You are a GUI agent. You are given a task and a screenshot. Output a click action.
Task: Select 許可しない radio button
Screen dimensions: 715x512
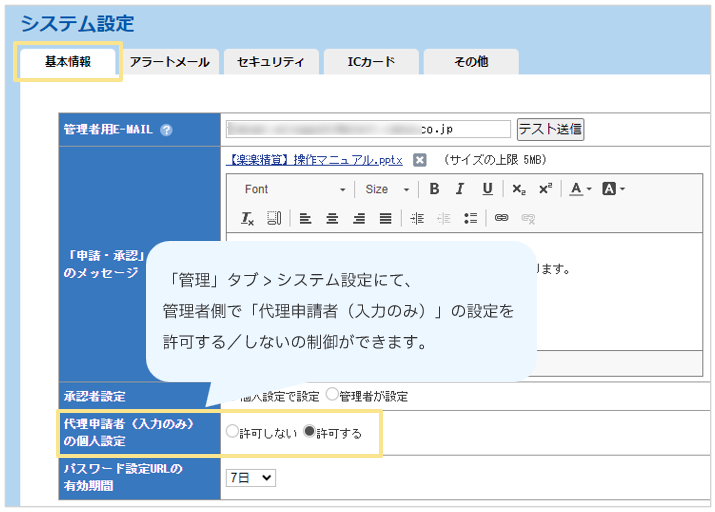click(233, 433)
